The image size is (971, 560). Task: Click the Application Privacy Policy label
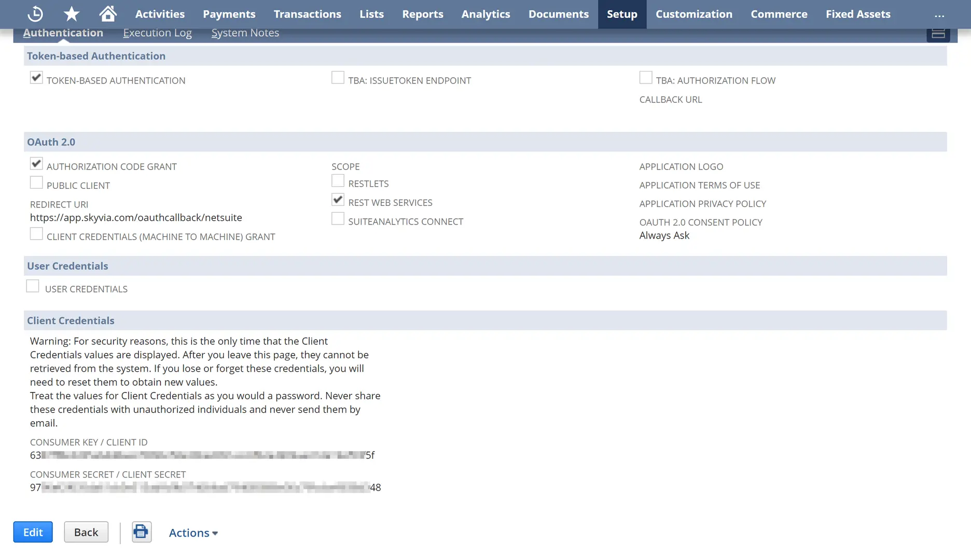[x=703, y=204]
